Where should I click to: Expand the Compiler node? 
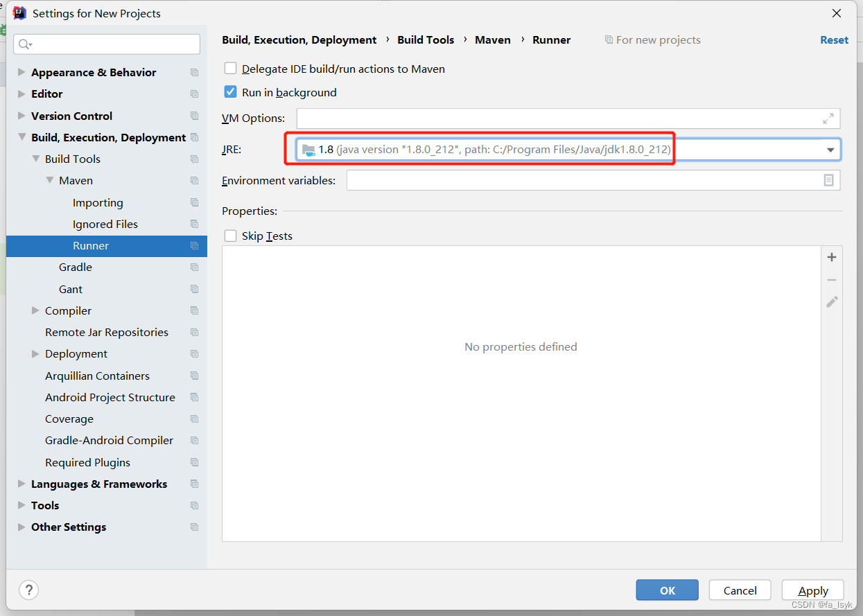35,310
